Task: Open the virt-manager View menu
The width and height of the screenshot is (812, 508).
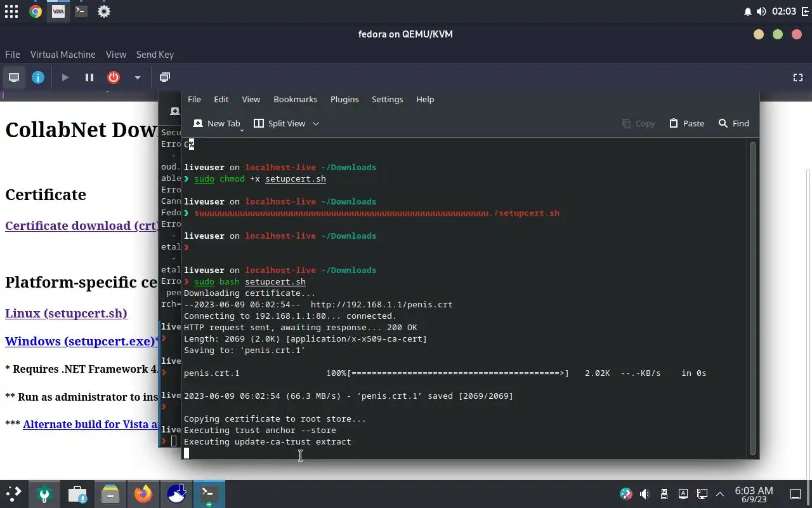Action: click(116, 55)
